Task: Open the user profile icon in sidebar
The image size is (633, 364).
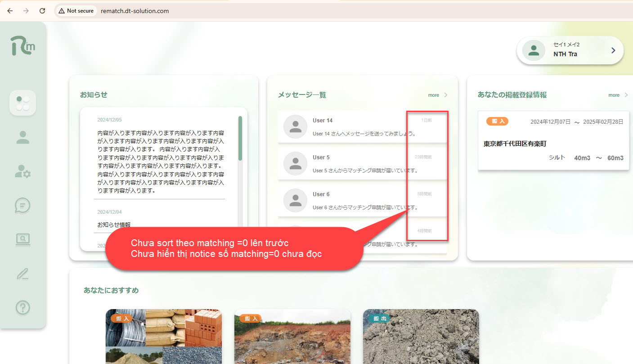Action: (x=22, y=137)
